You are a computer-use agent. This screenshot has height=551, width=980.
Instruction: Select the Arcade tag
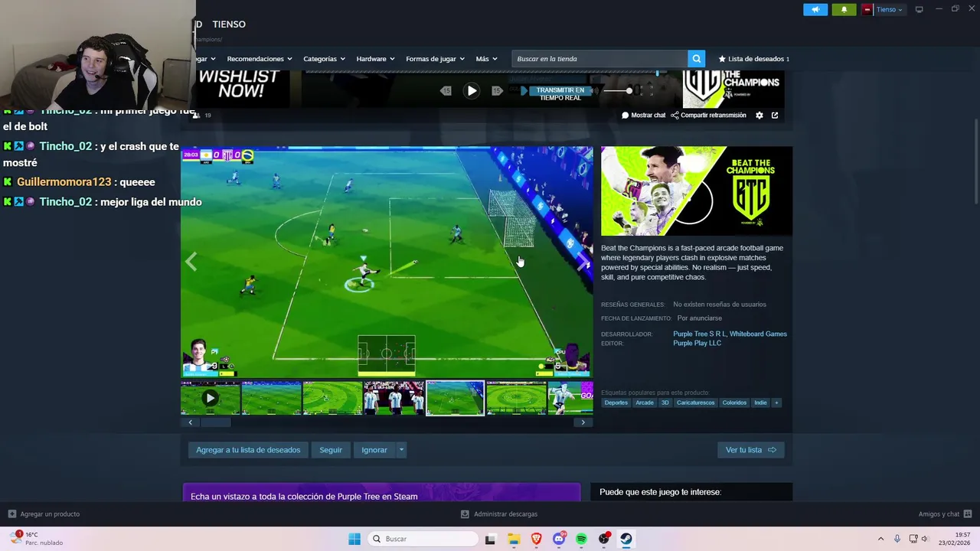click(x=645, y=403)
